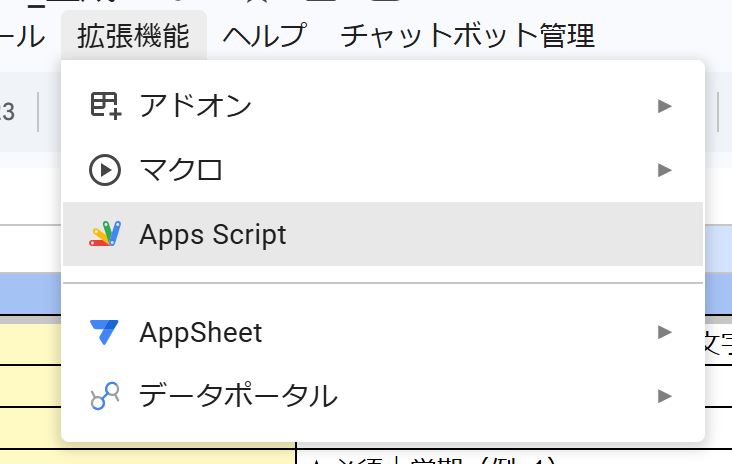Click the マクロ play circle icon

coord(105,170)
